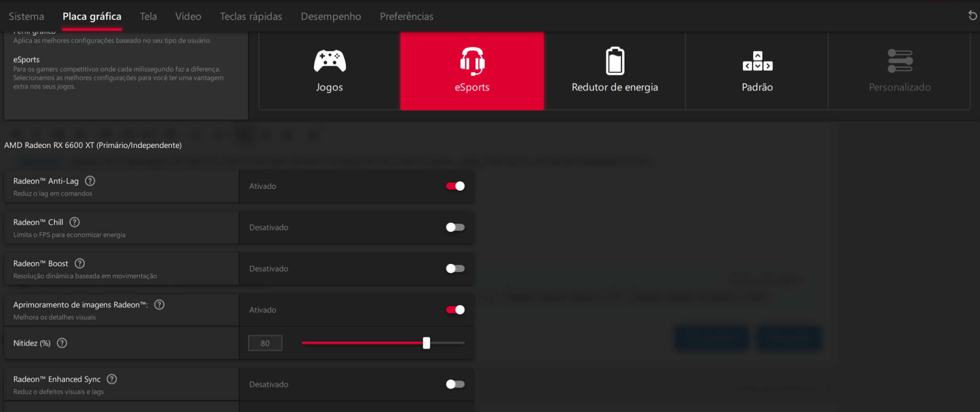This screenshot has width=980, height=412.
Task: Select the Personalizado sliders icon
Action: 900,61
